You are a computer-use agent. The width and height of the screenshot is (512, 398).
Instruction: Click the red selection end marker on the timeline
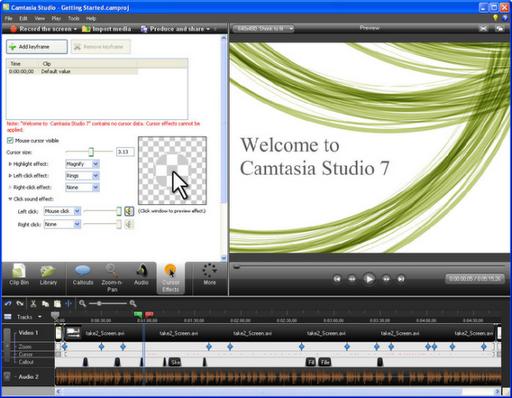click(149, 315)
